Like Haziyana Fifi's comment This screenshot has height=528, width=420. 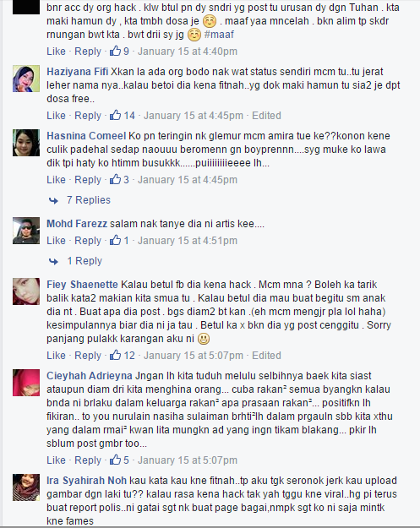pos(56,116)
